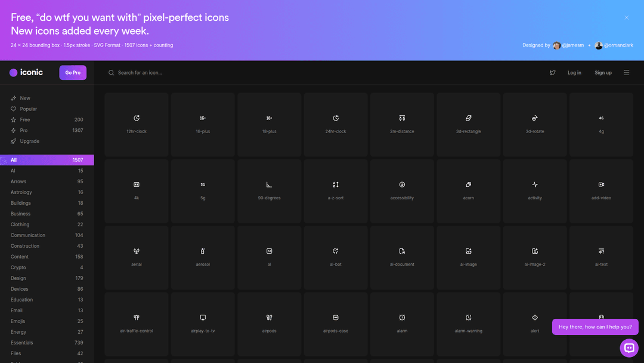Select the alarm icon tile
This screenshot has width=644, height=363.
tap(402, 324)
